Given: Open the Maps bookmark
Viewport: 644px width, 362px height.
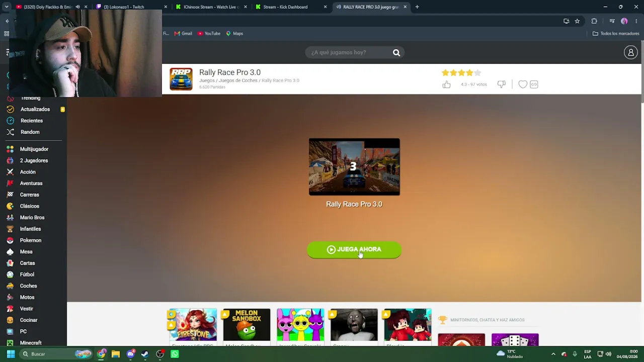Looking at the screenshot, I should (234, 34).
